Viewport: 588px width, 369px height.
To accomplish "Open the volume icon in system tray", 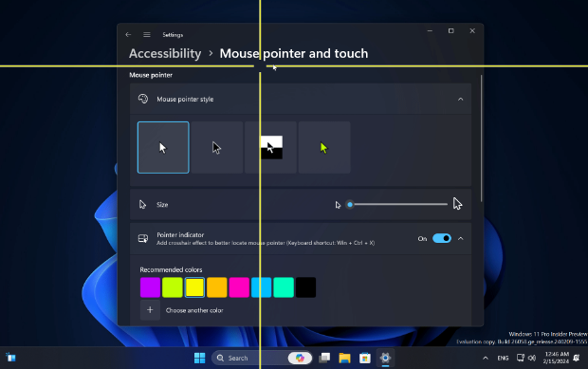I will [x=532, y=358].
